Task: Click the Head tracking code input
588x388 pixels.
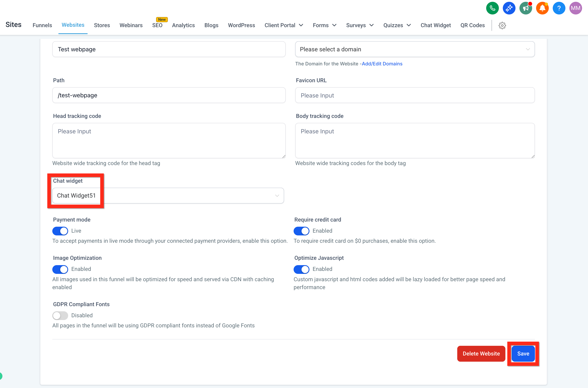Action: coord(169,140)
